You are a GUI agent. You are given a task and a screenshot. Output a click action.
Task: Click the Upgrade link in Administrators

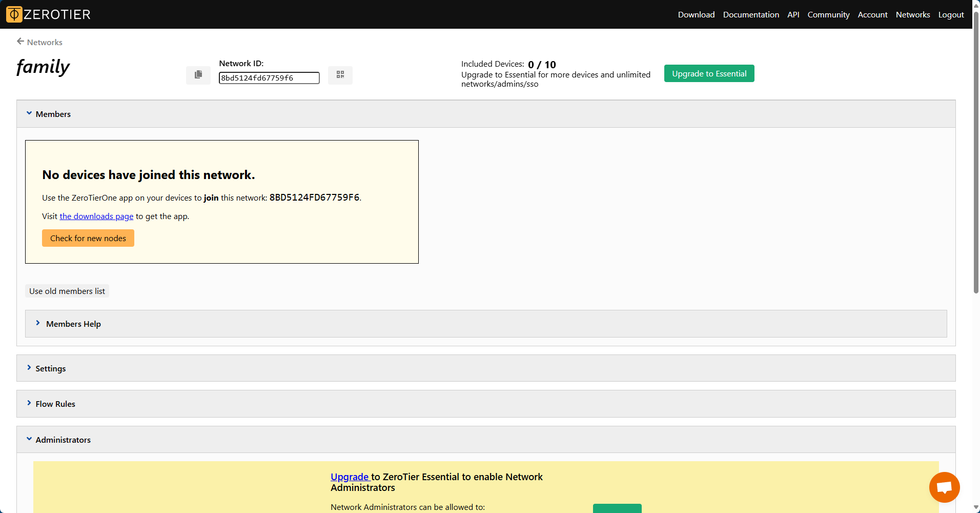(350, 477)
